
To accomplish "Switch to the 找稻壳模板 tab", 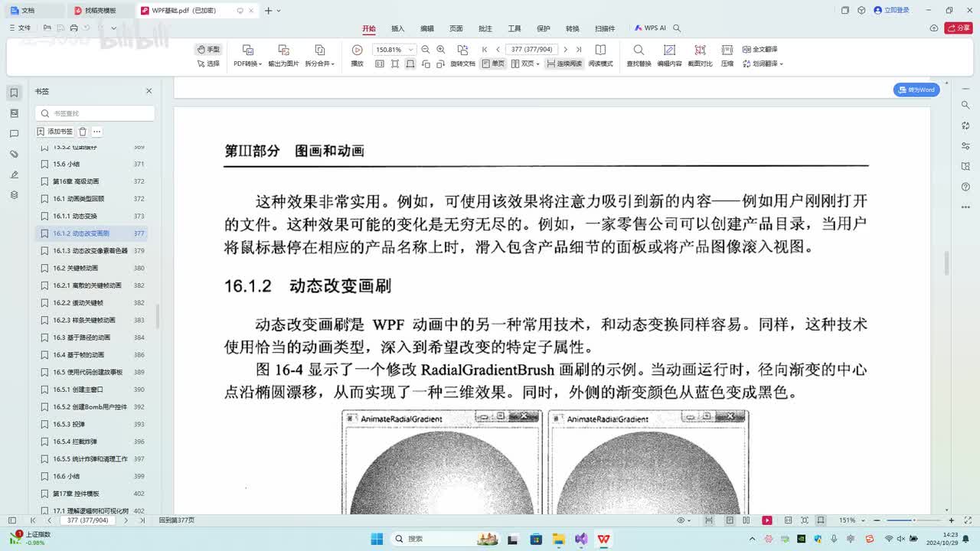I will [x=100, y=11].
